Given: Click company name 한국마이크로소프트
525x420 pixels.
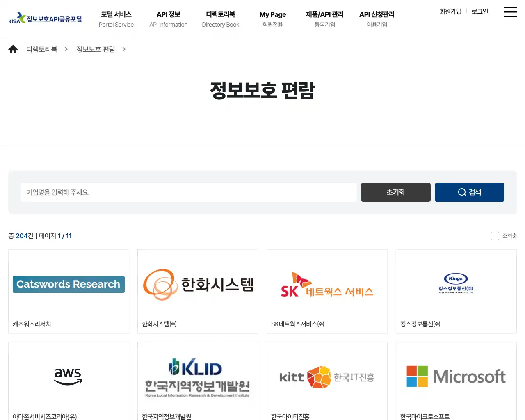Looking at the screenshot, I should point(425,416).
